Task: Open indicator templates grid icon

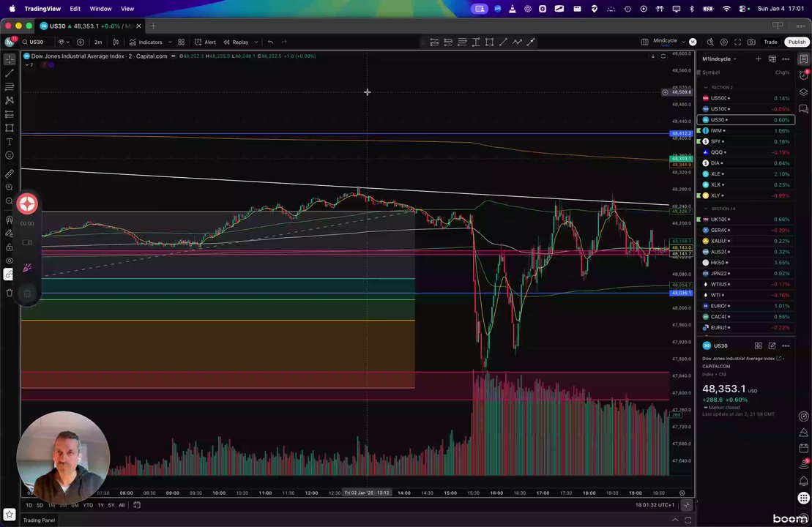Action: coord(182,42)
